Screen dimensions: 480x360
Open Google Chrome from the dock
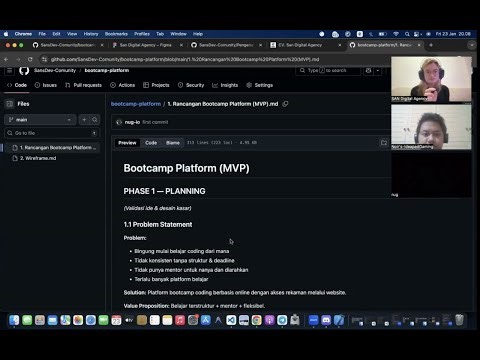[x=257, y=320]
